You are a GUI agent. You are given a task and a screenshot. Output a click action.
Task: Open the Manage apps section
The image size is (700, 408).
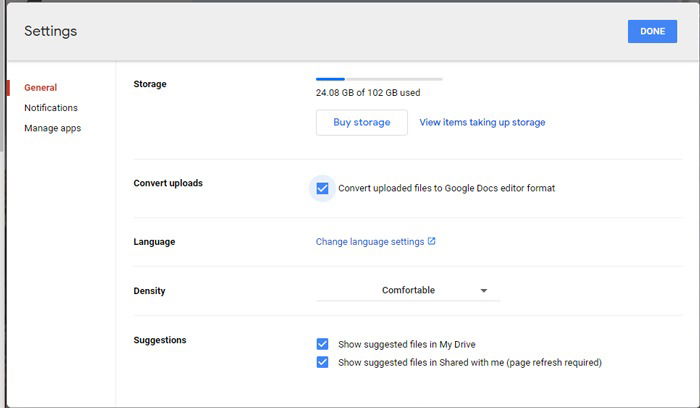pos(53,128)
